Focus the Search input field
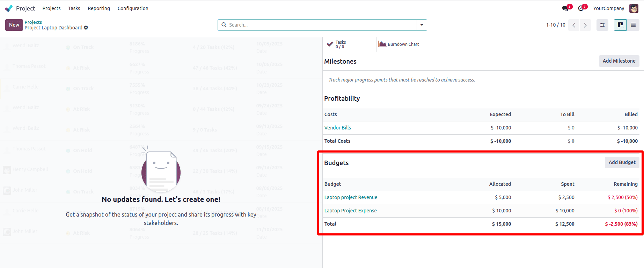This screenshot has height=268, width=644. (321, 25)
